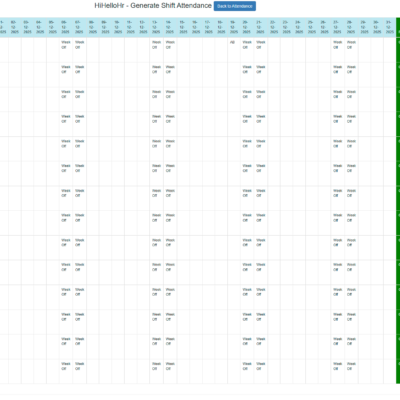The width and height of the screenshot is (400, 400).
Task: Click the 03-12-2025 date column header
Action: click(x=27, y=27)
